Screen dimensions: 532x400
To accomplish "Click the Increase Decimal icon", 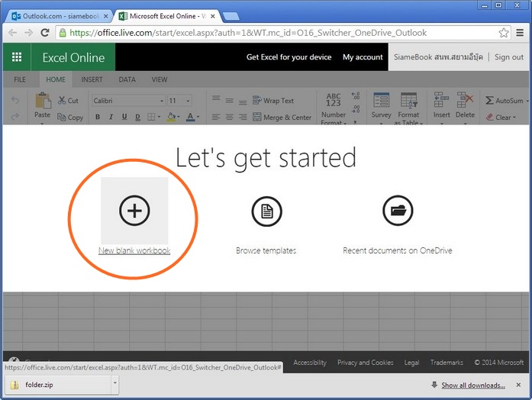I will 356,95.
